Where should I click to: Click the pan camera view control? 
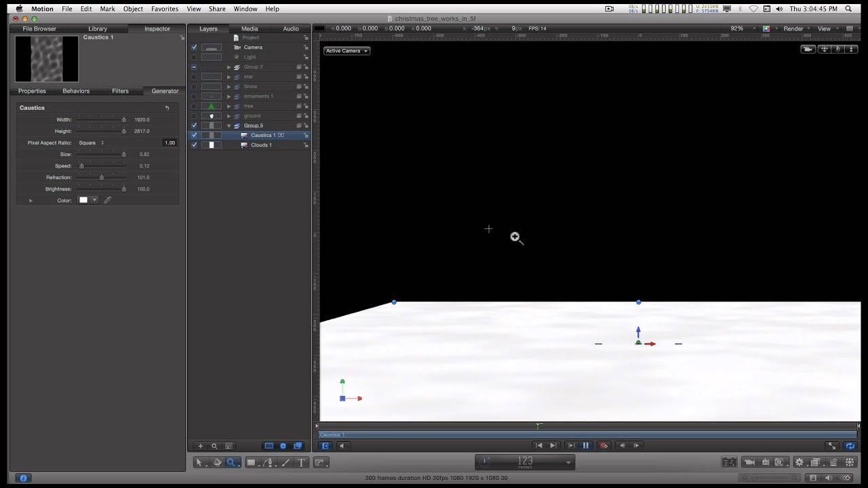(824, 49)
